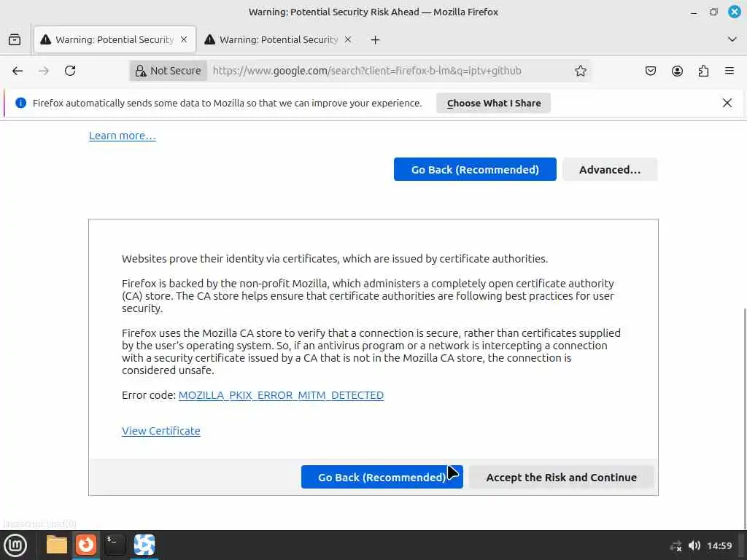Click Accept the Risk and Continue
The width and height of the screenshot is (747, 560).
point(561,477)
